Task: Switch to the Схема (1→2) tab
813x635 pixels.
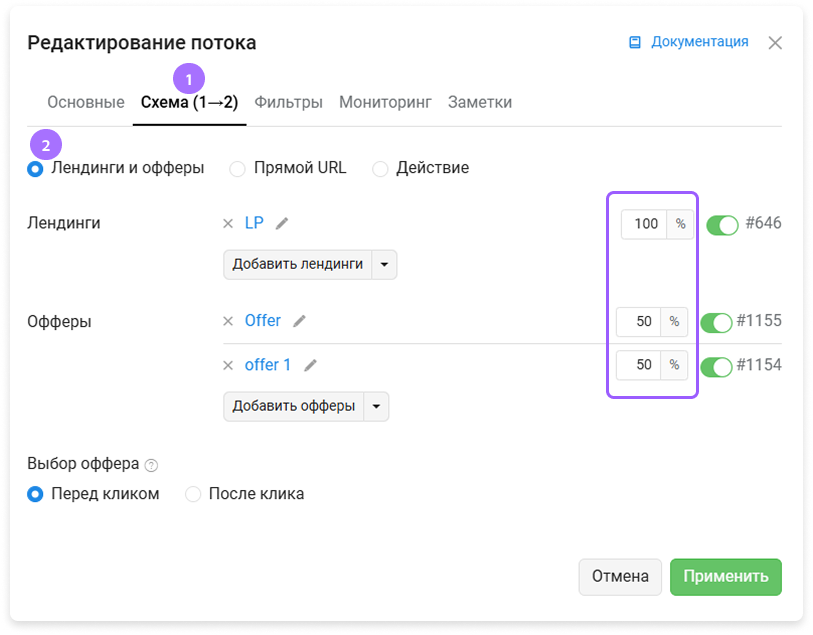Action: tap(189, 102)
